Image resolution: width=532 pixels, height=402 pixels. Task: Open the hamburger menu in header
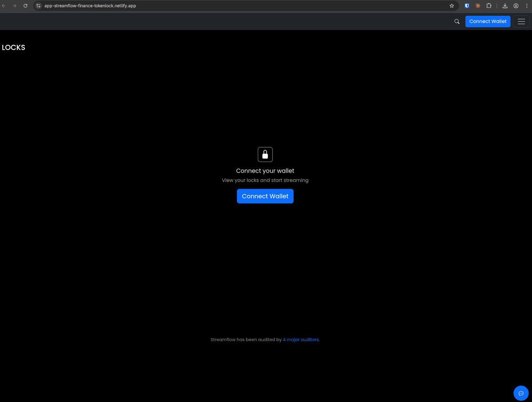coord(521,21)
